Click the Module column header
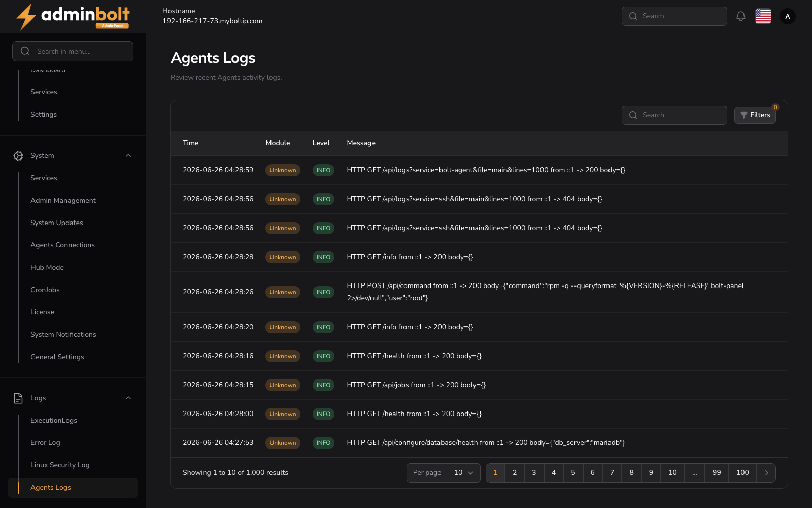 coord(278,143)
